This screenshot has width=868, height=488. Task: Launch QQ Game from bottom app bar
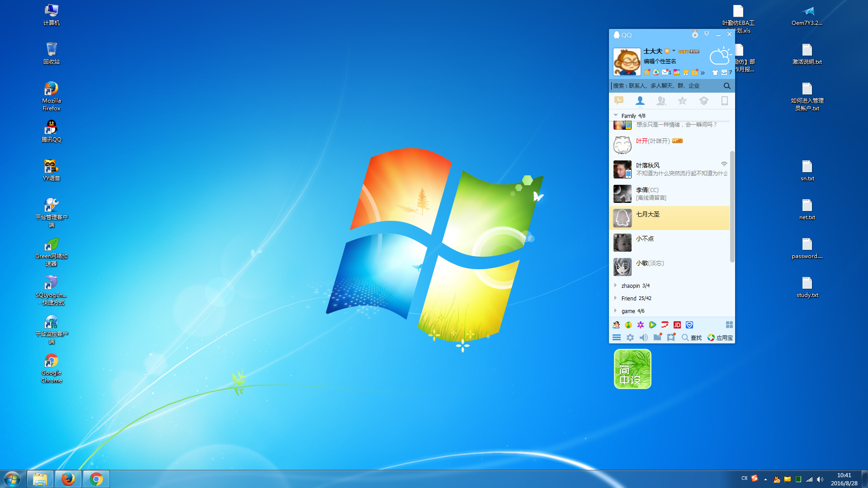[x=616, y=325]
